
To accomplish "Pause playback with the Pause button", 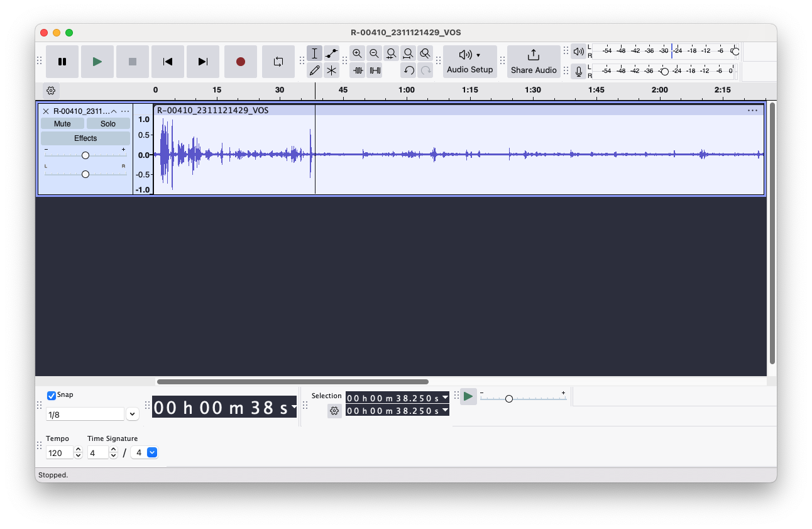I will pyautogui.click(x=62, y=62).
